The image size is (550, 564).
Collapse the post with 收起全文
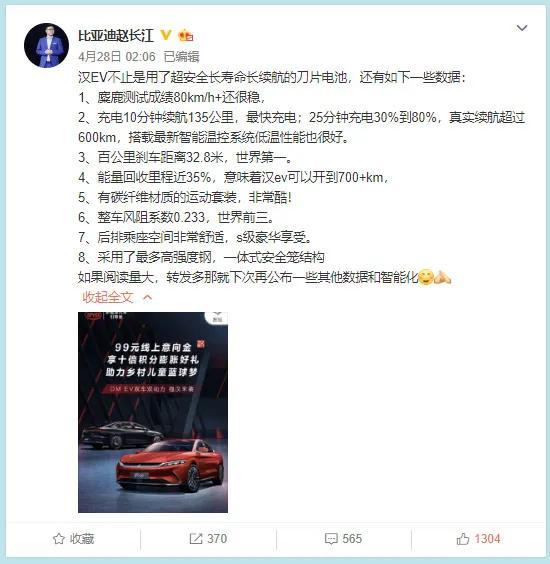108,297
